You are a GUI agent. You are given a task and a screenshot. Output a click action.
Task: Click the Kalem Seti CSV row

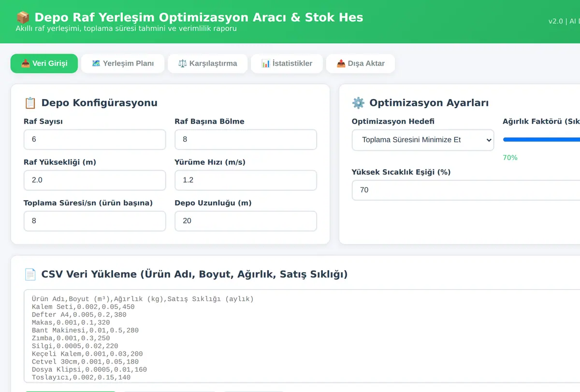(x=83, y=307)
